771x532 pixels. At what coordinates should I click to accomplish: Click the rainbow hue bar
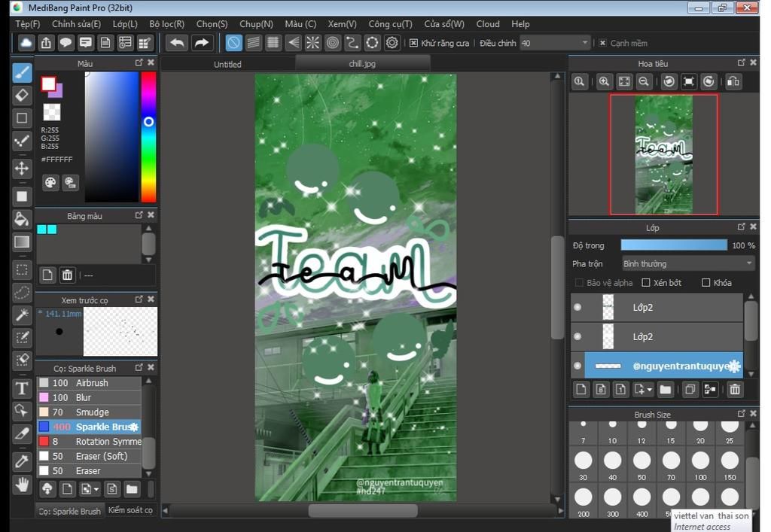148,137
